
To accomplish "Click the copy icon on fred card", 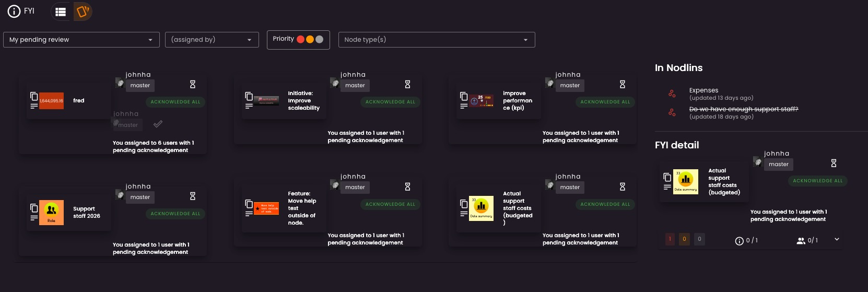I will 34,96.
